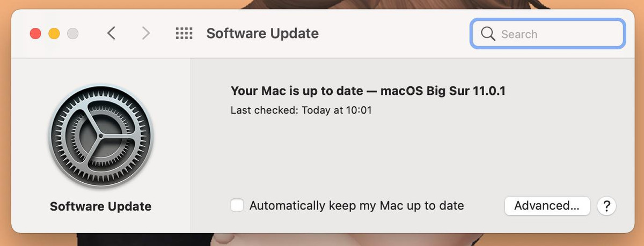Click the magnifying glass search icon
Viewport: 644px width, 246px height.
point(488,34)
